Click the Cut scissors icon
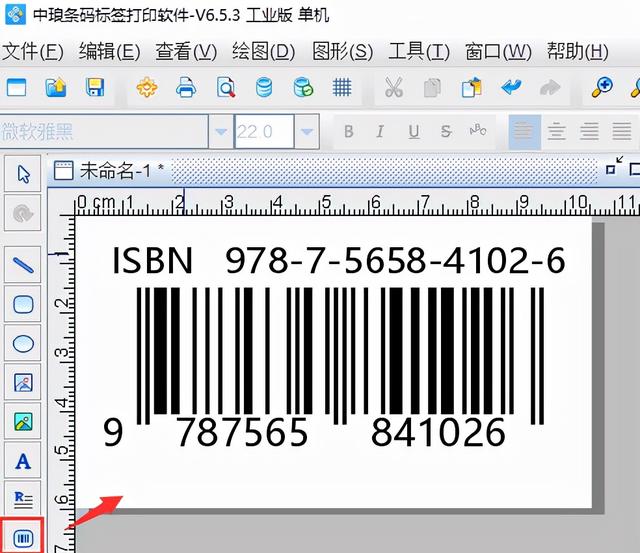Viewport: 640px width, 553px height. (393, 87)
